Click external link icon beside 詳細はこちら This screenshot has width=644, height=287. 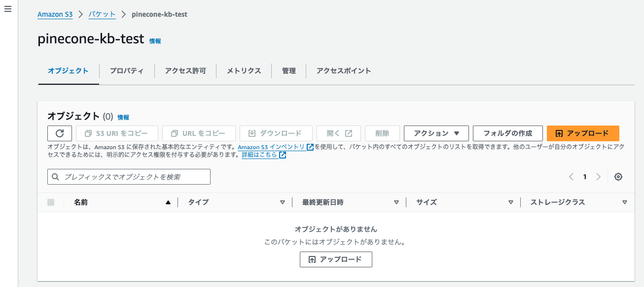[283, 155]
